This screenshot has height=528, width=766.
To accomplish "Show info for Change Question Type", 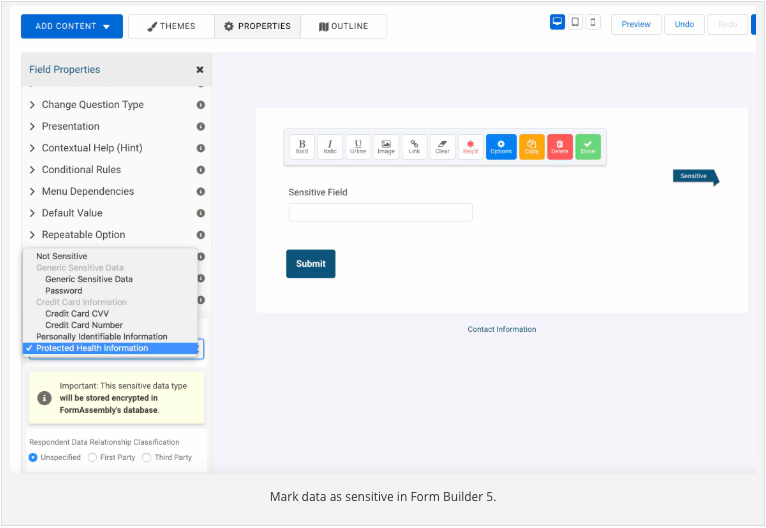I will click(201, 105).
